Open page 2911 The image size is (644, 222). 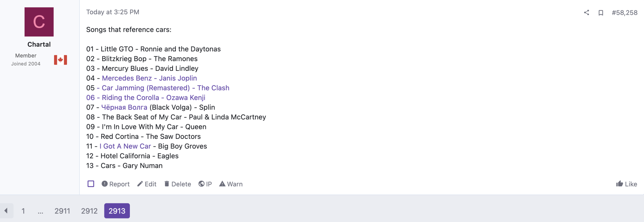[x=62, y=211]
